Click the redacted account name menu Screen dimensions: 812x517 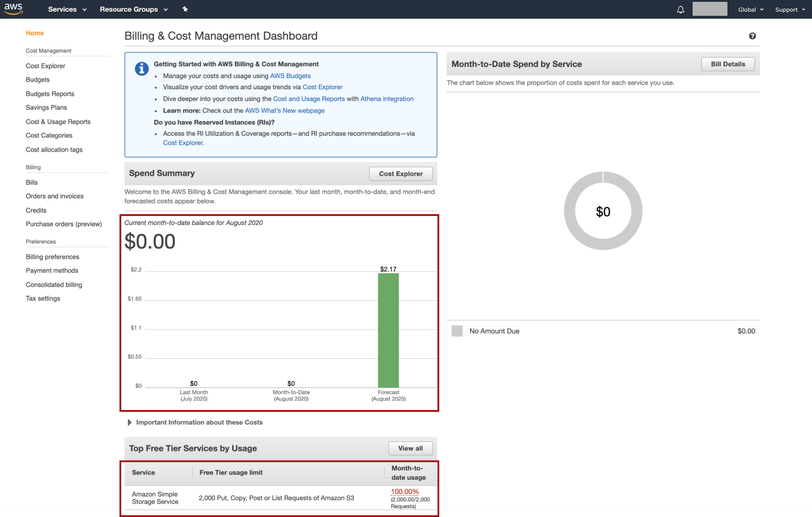click(x=710, y=9)
